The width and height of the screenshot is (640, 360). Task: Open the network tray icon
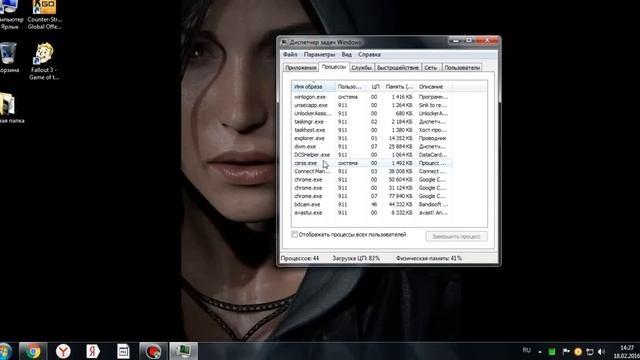590,351
